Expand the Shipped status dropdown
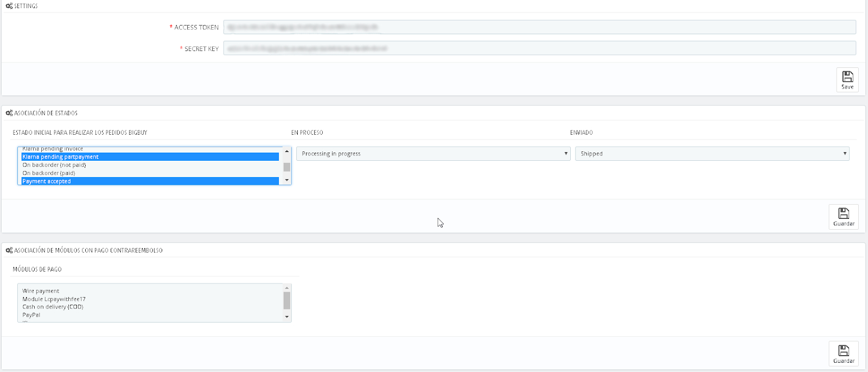 point(712,154)
